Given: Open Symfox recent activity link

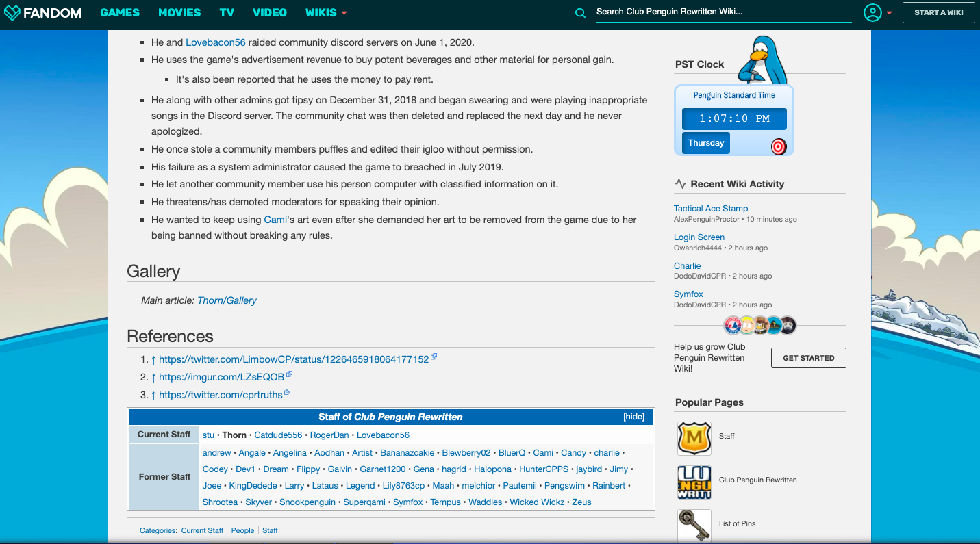Looking at the screenshot, I should pyautogui.click(x=688, y=294).
